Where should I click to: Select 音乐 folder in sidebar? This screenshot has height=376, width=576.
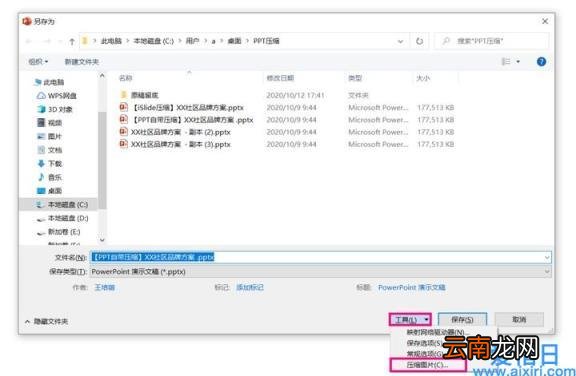[x=50, y=177]
